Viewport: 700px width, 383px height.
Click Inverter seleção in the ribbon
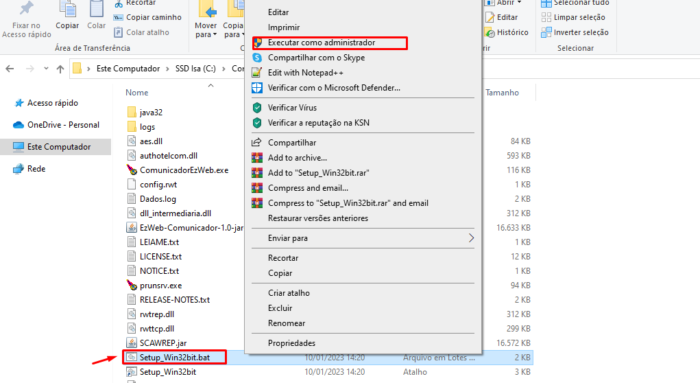[575, 32]
